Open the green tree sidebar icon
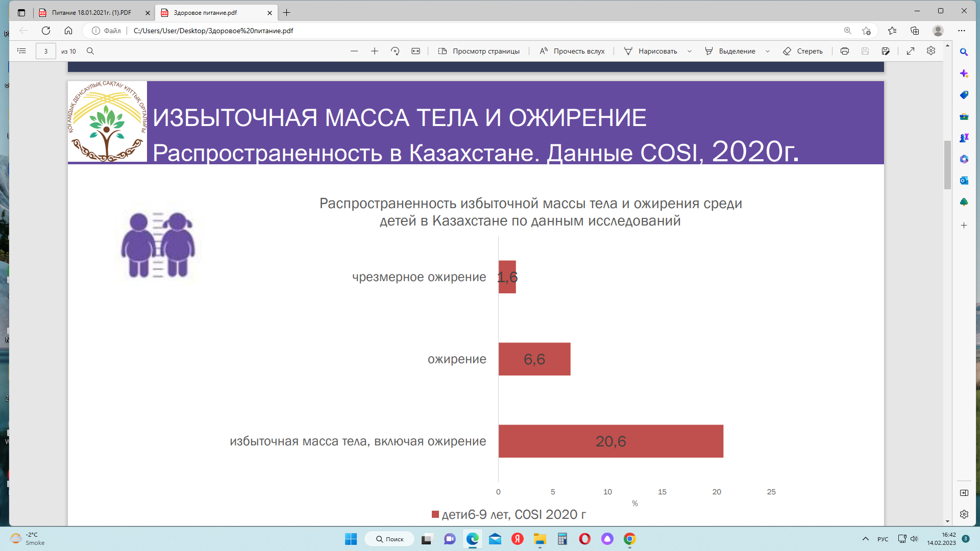The width and height of the screenshot is (980, 551). (964, 202)
